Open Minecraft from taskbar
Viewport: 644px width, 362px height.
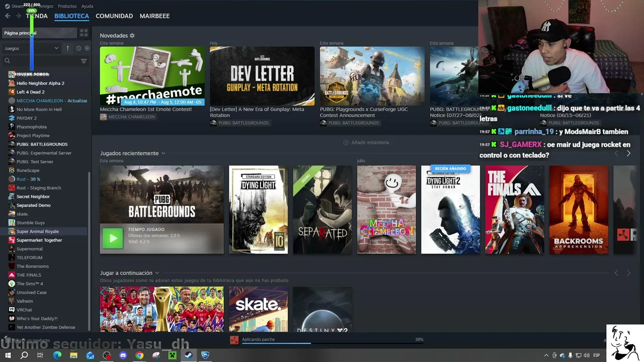(x=172, y=355)
